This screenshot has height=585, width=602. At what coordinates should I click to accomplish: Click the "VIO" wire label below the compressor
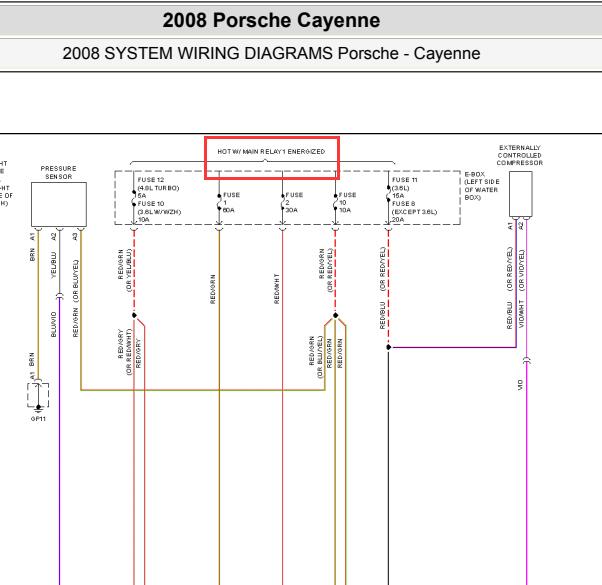(x=521, y=385)
